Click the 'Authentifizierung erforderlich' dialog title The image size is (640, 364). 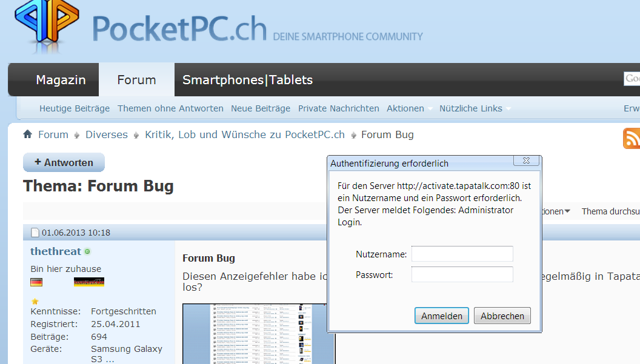pos(389,164)
